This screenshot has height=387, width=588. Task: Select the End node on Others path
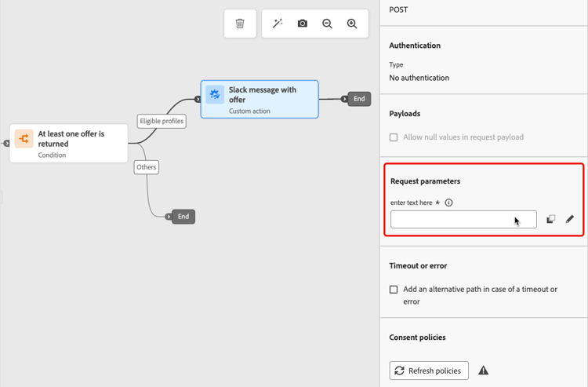coord(183,217)
